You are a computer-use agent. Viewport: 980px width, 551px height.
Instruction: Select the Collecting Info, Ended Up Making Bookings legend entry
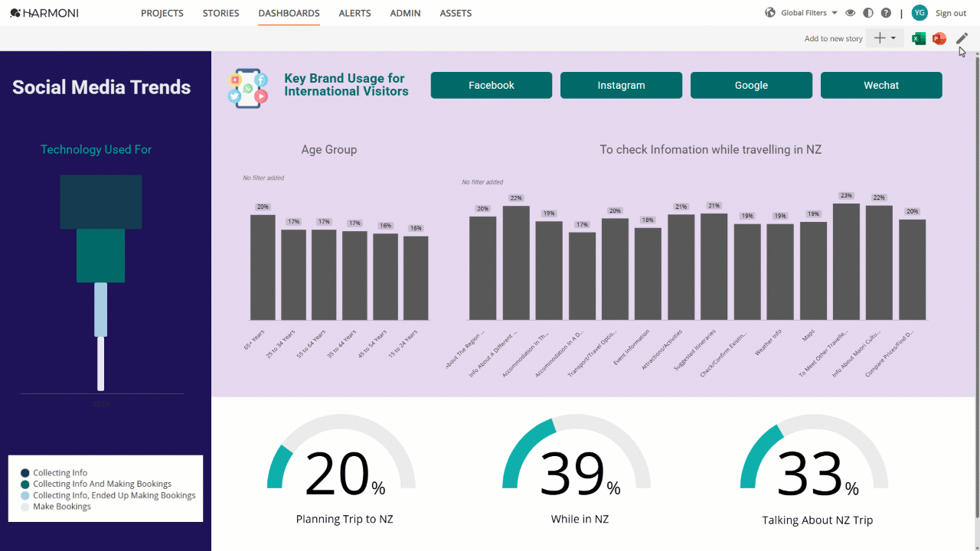point(108,496)
